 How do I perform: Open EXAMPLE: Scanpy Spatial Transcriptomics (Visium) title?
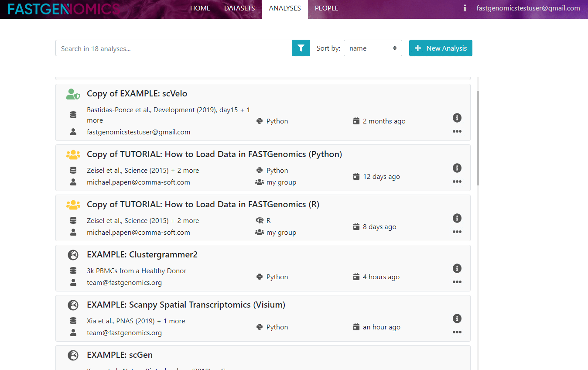click(186, 305)
